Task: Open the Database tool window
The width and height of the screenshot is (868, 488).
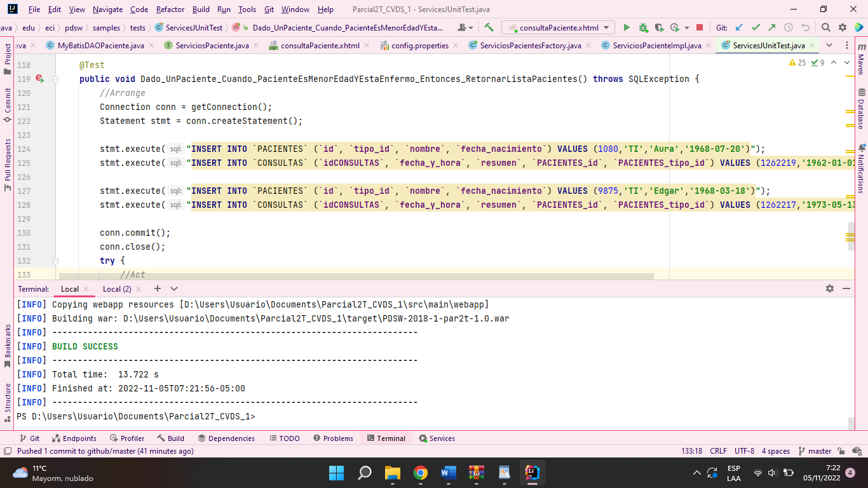Action: pyautogui.click(x=861, y=109)
